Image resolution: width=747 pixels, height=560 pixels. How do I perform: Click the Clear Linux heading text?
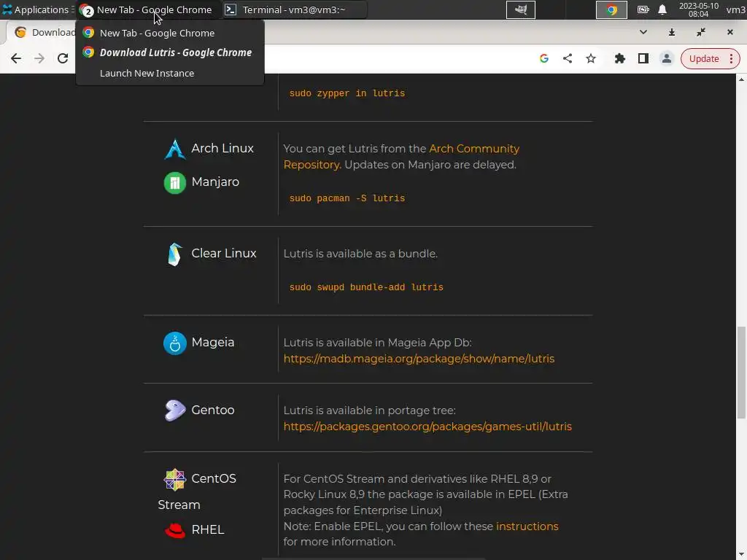point(224,253)
